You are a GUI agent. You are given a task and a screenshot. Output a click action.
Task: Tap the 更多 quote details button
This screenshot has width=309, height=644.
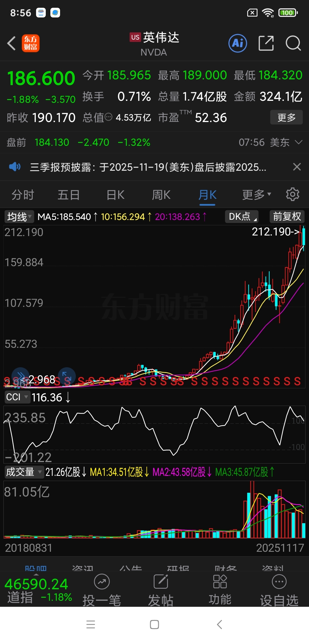point(286,117)
